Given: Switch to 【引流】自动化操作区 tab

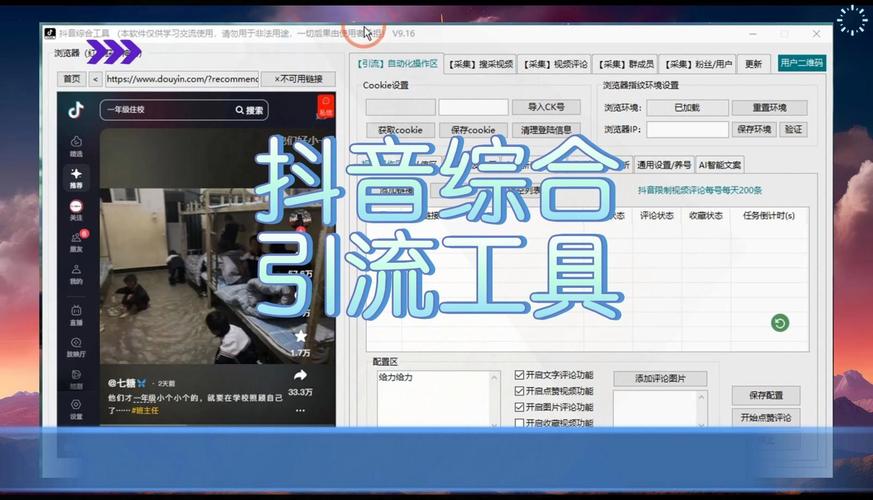Looking at the screenshot, I should (397, 64).
